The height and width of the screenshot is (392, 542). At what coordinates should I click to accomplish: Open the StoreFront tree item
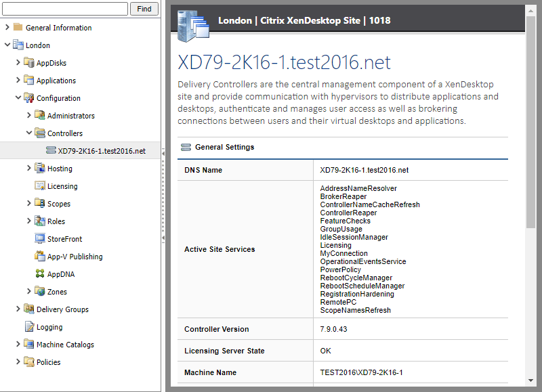pyautogui.click(x=64, y=239)
